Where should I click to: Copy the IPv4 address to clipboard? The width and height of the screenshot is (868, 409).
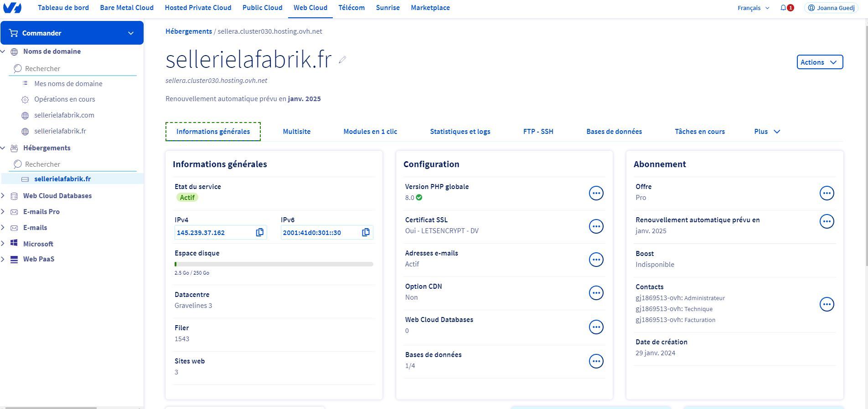pyautogui.click(x=259, y=232)
